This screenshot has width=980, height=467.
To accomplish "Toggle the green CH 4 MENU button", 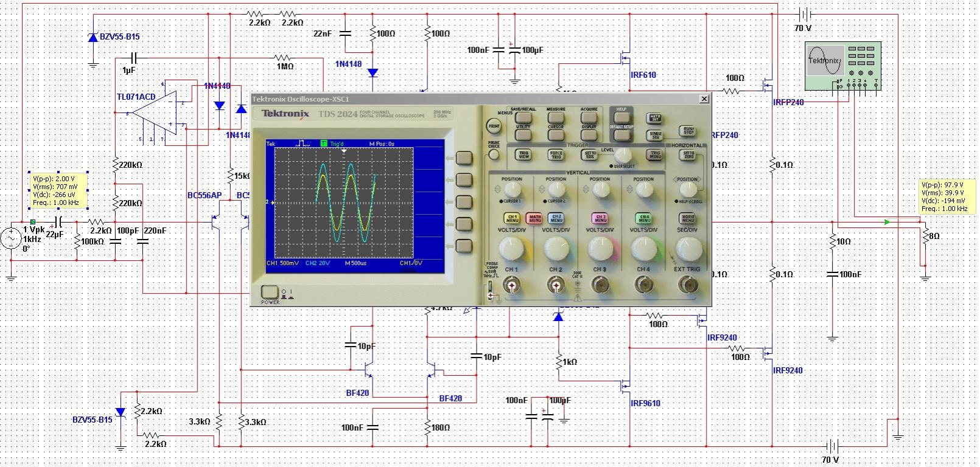I will tap(644, 218).
